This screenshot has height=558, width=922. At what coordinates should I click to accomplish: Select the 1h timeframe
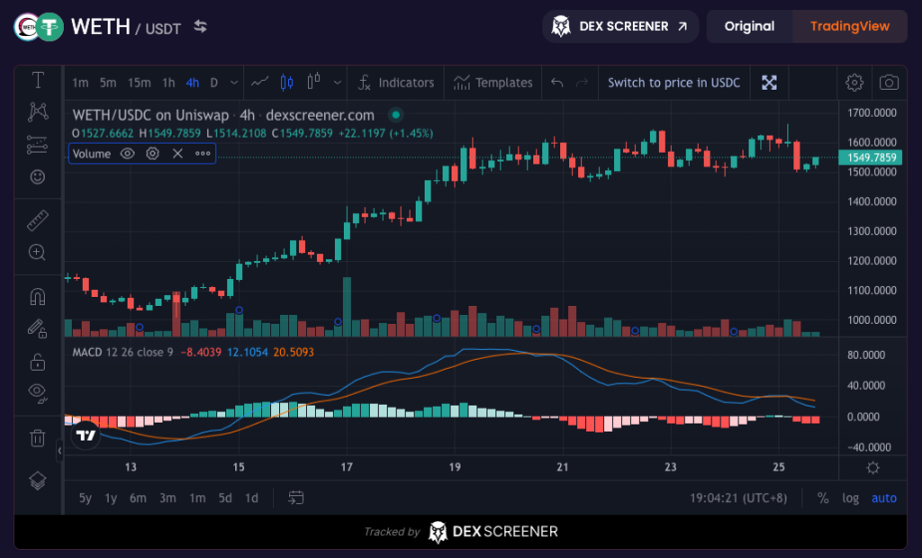tap(169, 83)
